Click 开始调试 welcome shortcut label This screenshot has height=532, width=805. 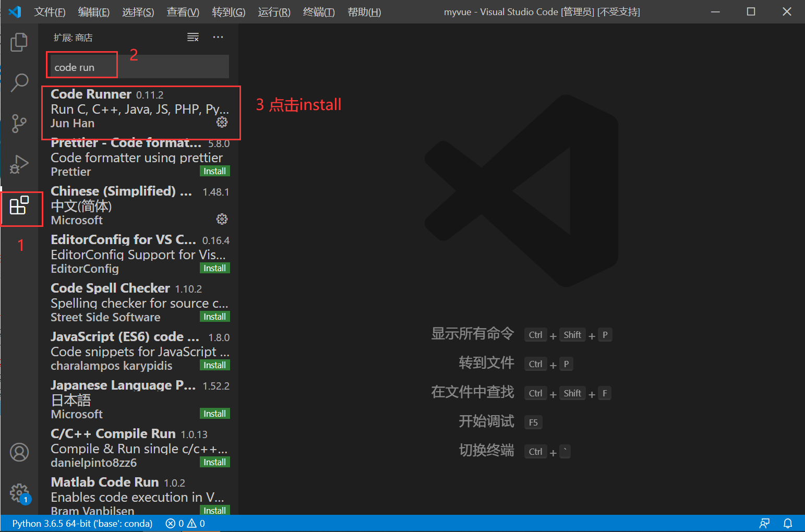click(486, 421)
